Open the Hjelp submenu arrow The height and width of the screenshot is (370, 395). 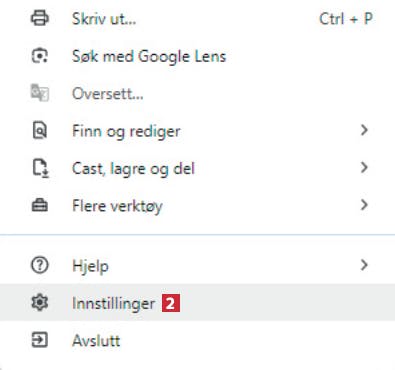pos(364,265)
